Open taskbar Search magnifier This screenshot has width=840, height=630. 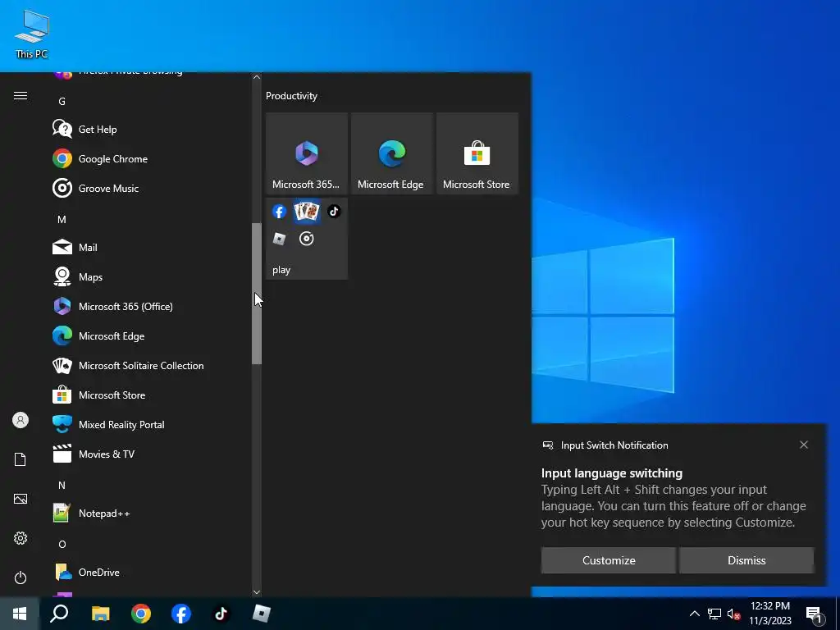[59, 614]
